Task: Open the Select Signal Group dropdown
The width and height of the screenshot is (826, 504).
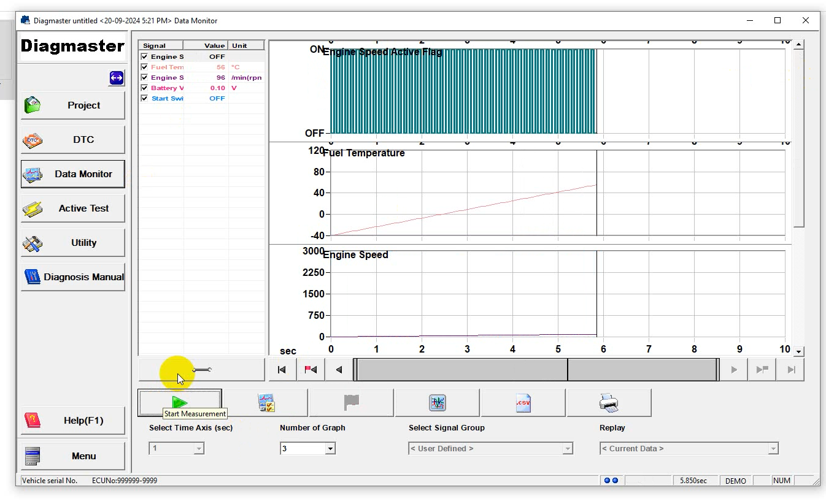Action: tap(568, 449)
